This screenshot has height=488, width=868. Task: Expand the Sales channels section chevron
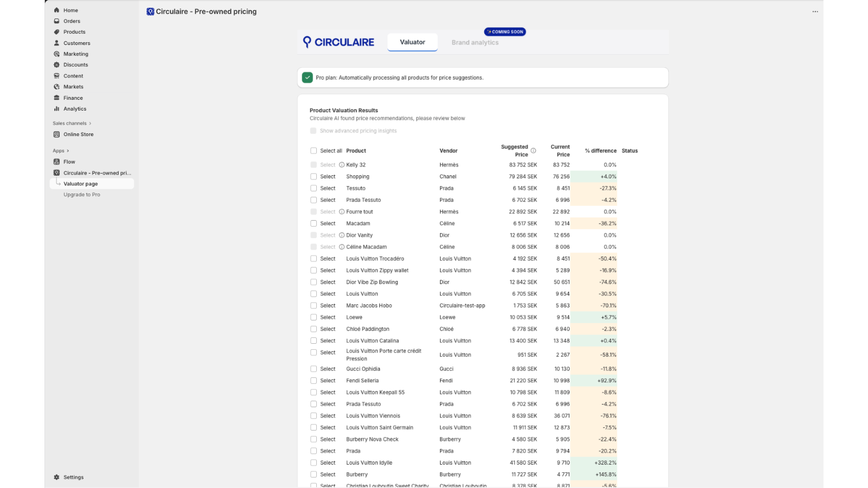(x=90, y=124)
